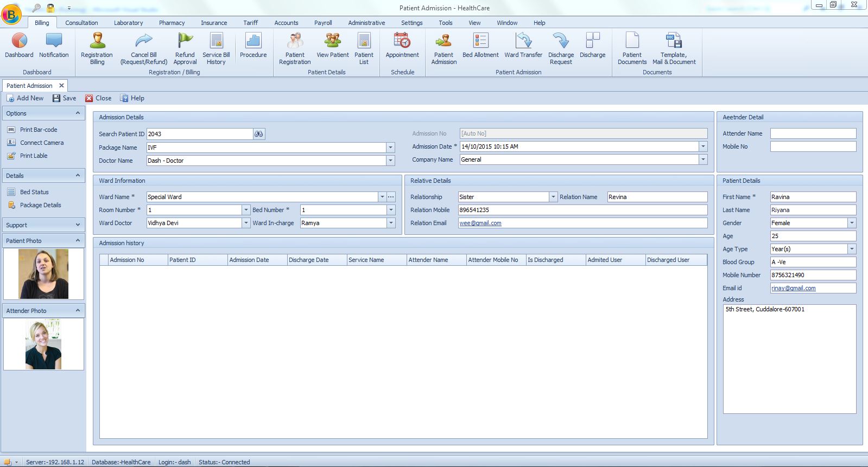
Task: Click the application logo button
Action: (11, 15)
